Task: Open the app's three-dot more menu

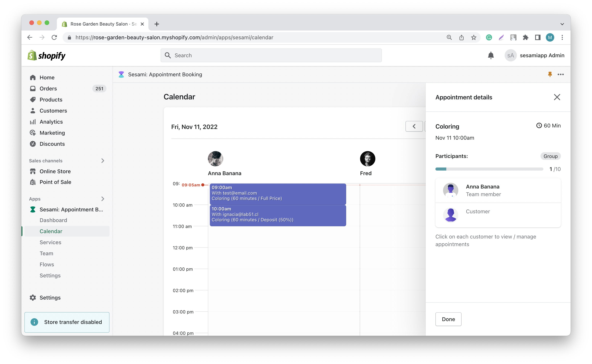Action: [x=561, y=74]
